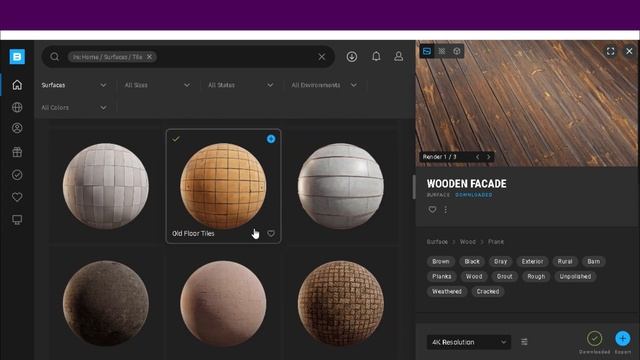Switch to the grid view icon in preview
This screenshot has height=360, width=640.
442,51
